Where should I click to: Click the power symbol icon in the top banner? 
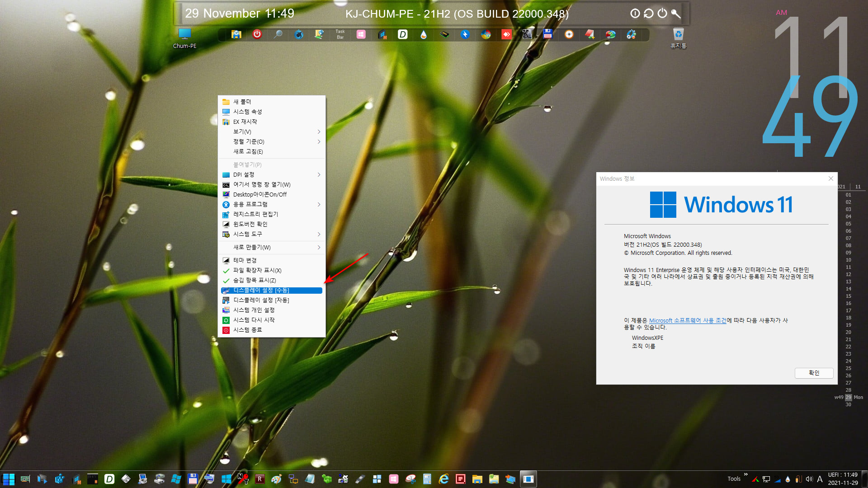pyautogui.click(x=662, y=14)
